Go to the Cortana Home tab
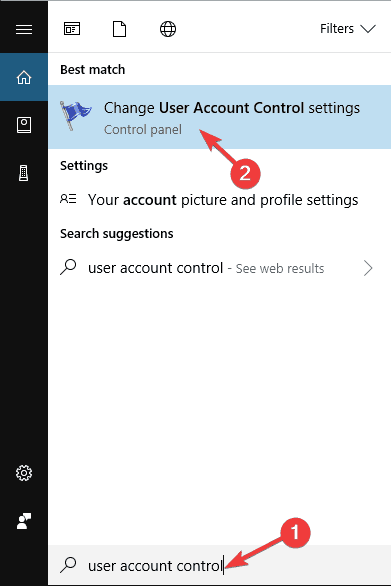Image resolution: width=391 pixels, height=586 pixels. coord(24,77)
